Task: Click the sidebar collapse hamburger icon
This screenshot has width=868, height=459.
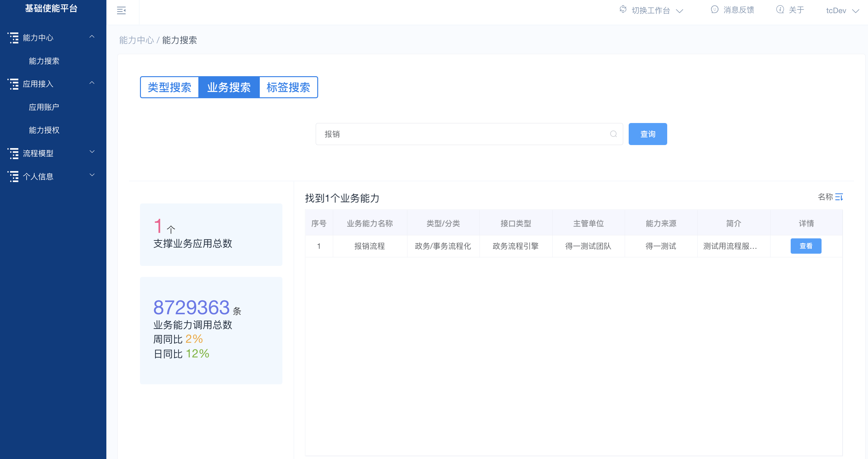Action: tap(121, 10)
